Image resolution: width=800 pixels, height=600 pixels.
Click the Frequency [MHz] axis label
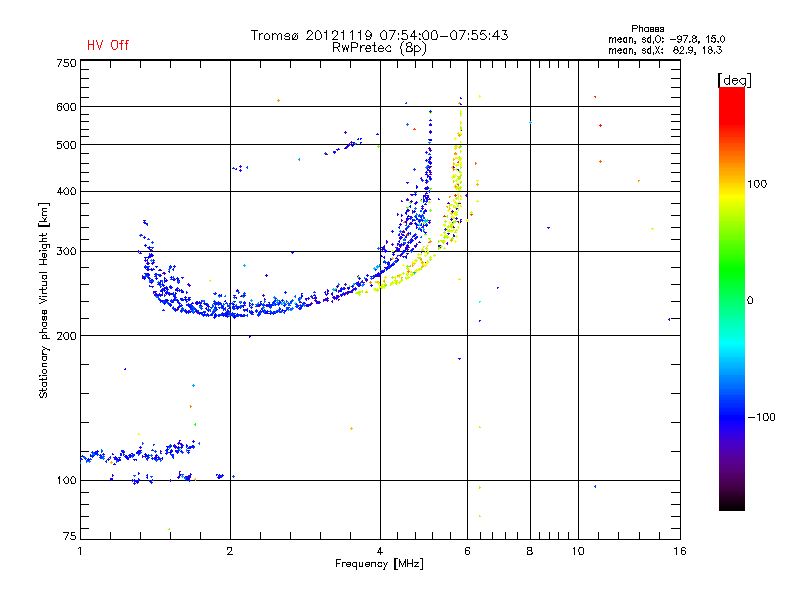pyautogui.click(x=379, y=565)
